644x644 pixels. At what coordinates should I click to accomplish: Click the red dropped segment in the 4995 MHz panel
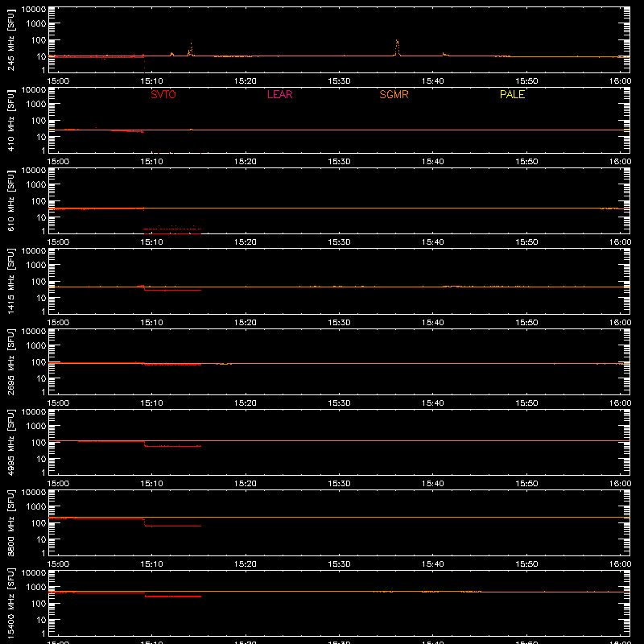pyautogui.click(x=172, y=446)
